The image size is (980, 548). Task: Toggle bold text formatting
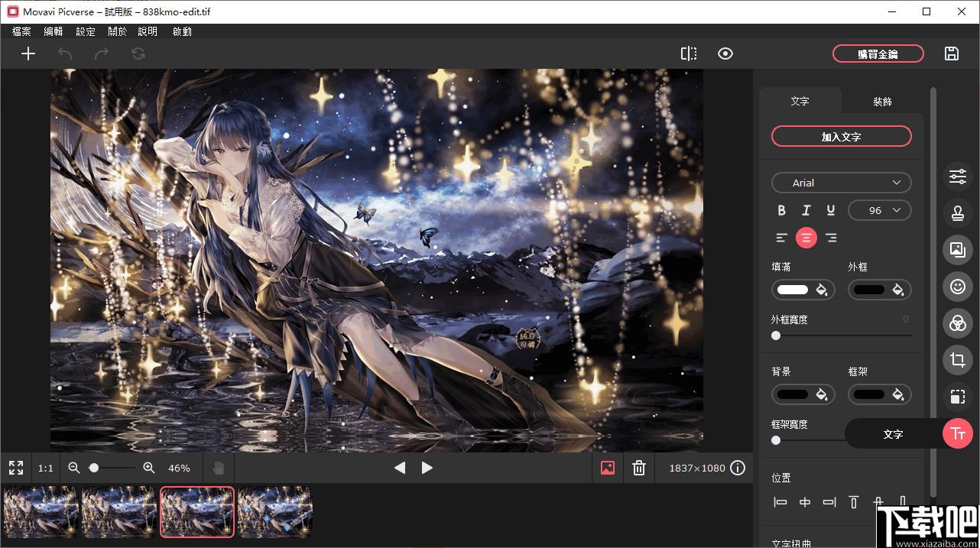pos(781,210)
